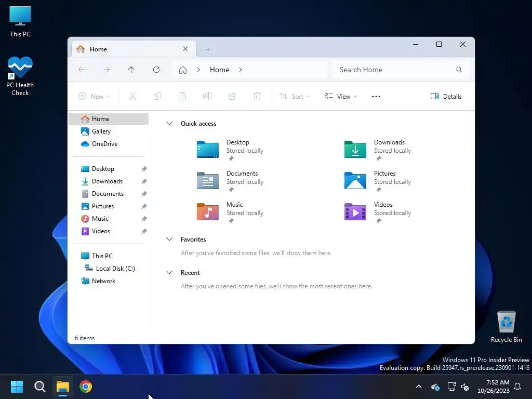Open the View dropdown menu
This screenshot has height=399, width=532.
click(x=341, y=96)
